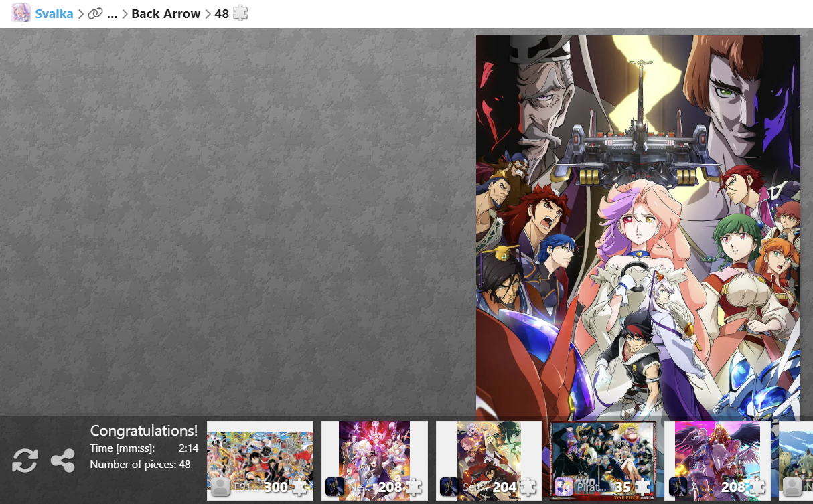Click the puzzle piece icon beside 48
813x504 pixels.
coord(240,13)
